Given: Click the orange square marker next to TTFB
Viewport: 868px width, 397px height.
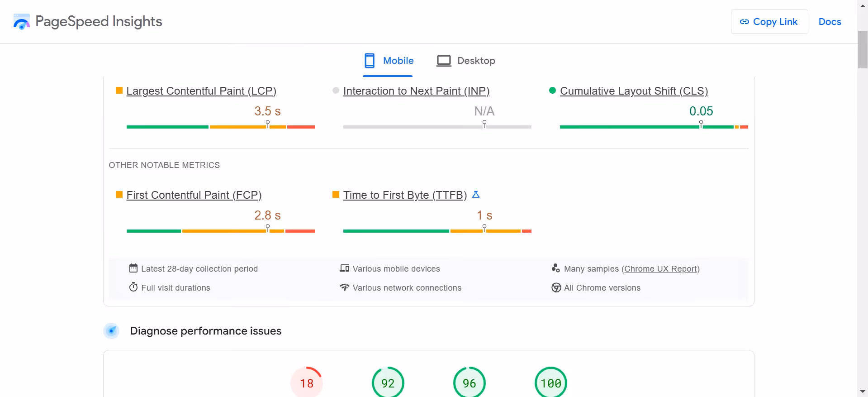Looking at the screenshot, I should (x=336, y=195).
